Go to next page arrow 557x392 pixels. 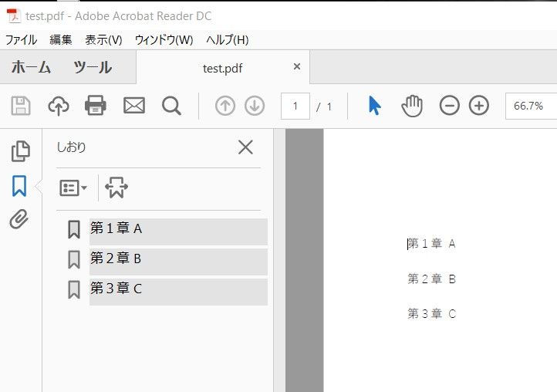255,106
